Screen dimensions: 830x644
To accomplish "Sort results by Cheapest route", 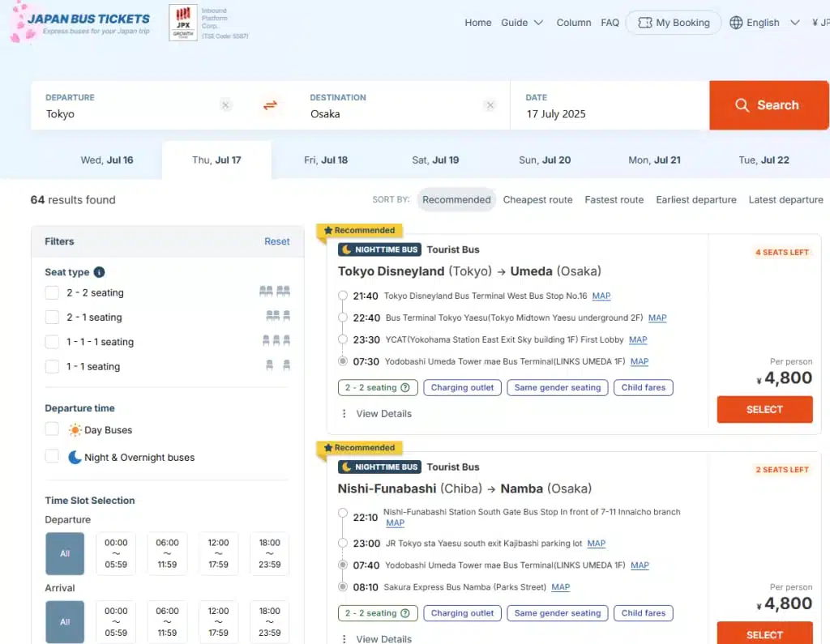I will pos(537,200).
